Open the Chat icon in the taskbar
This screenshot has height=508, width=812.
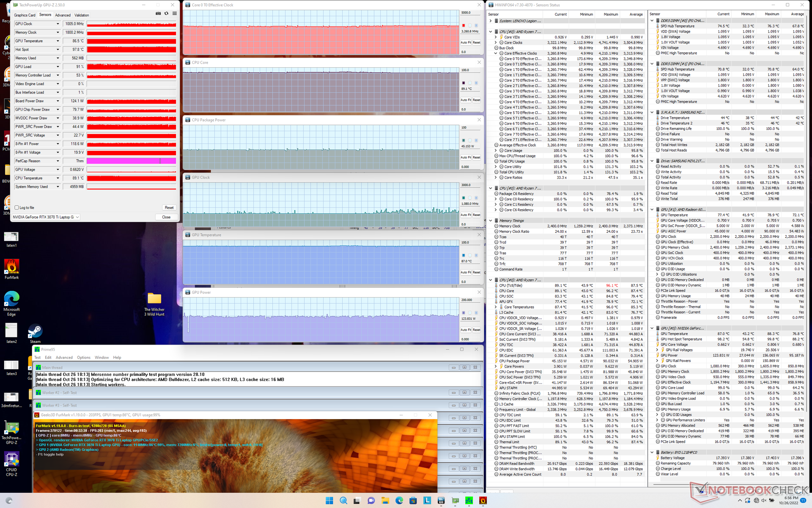click(x=371, y=500)
